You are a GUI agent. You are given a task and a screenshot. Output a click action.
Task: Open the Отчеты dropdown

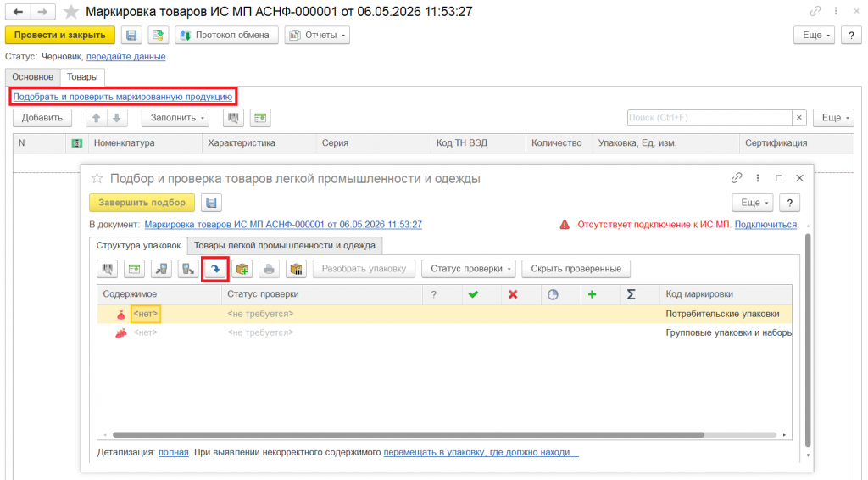pos(317,35)
